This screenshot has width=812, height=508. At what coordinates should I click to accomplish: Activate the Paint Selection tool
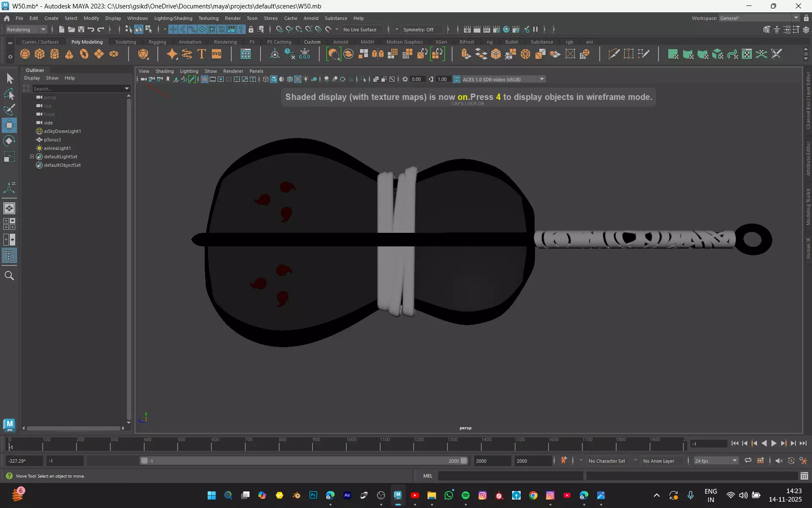pyautogui.click(x=9, y=110)
